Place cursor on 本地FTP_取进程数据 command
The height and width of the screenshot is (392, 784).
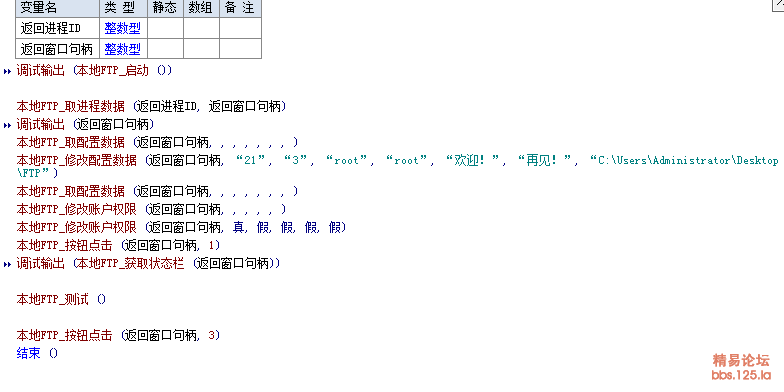tap(70, 106)
